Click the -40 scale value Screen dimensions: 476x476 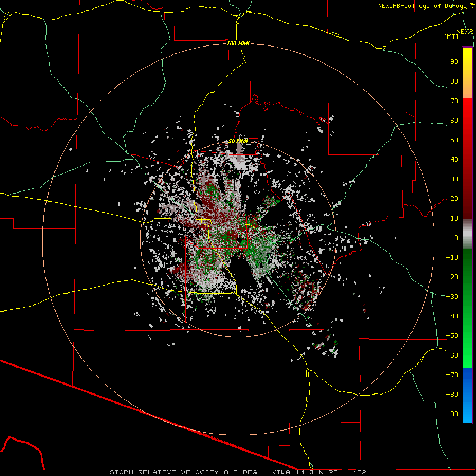point(452,316)
